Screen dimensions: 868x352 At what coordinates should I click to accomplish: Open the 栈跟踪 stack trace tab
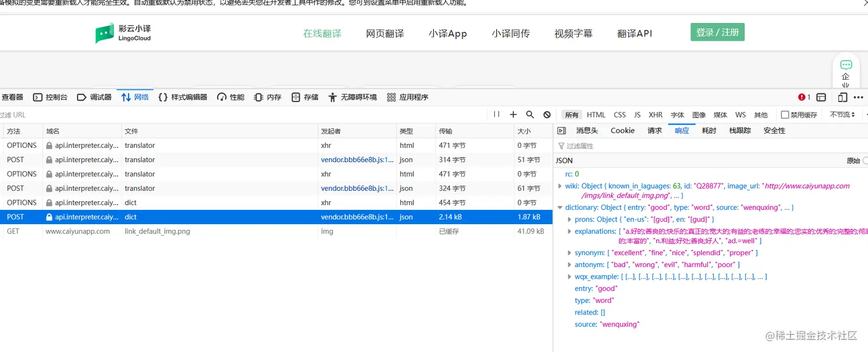pyautogui.click(x=740, y=131)
